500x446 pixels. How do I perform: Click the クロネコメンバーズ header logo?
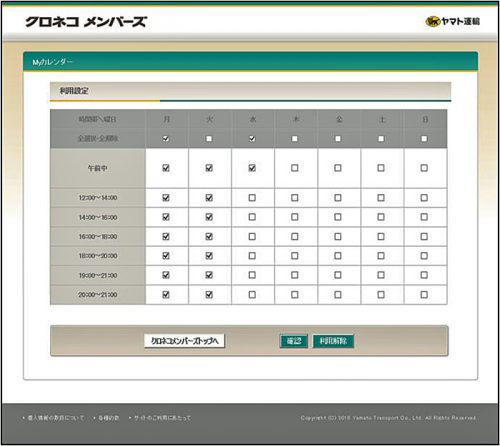[86, 22]
